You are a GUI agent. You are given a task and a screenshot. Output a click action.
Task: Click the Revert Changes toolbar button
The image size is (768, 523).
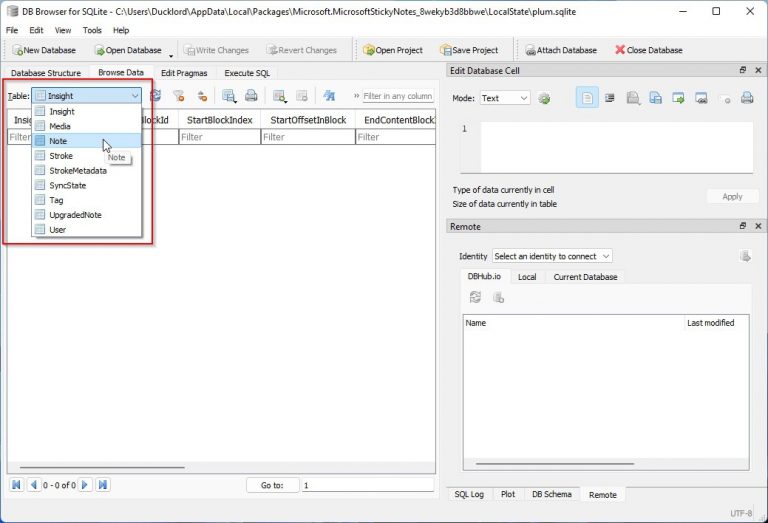click(x=301, y=50)
